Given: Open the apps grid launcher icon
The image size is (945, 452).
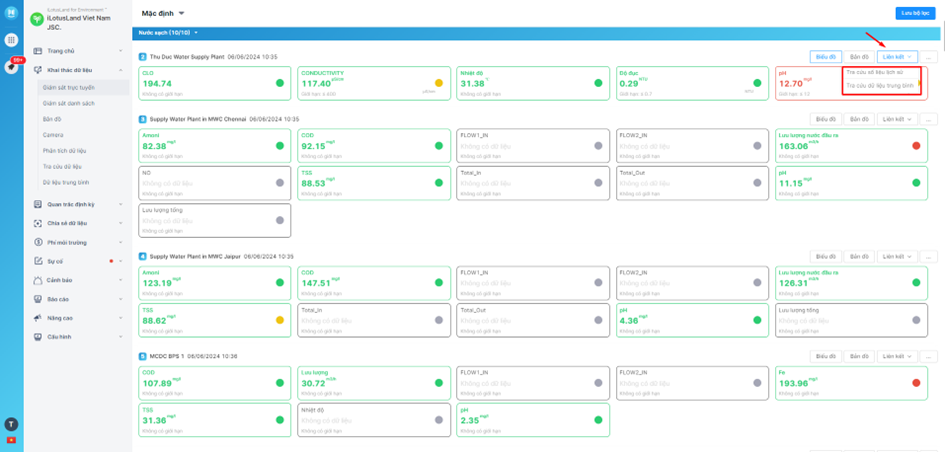Looking at the screenshot, I should point(11,40).
